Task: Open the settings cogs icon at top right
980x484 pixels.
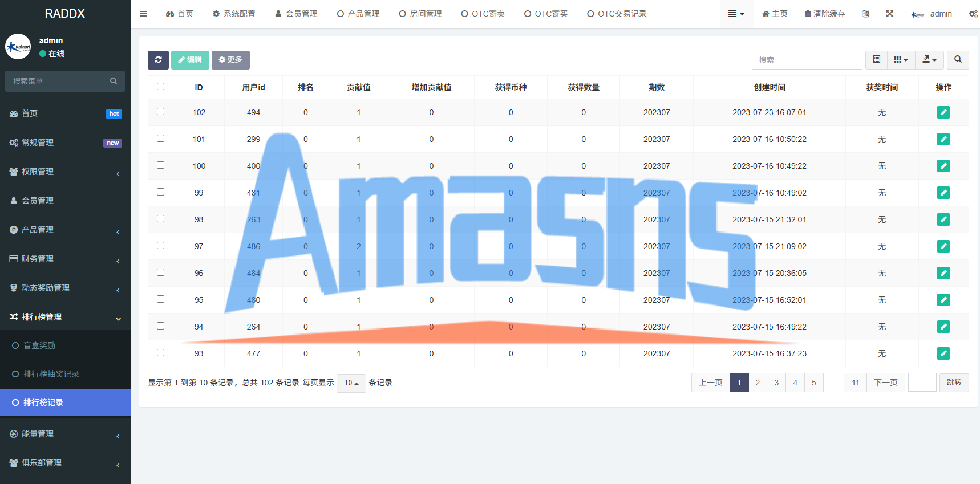Action: tap(973, 14)
